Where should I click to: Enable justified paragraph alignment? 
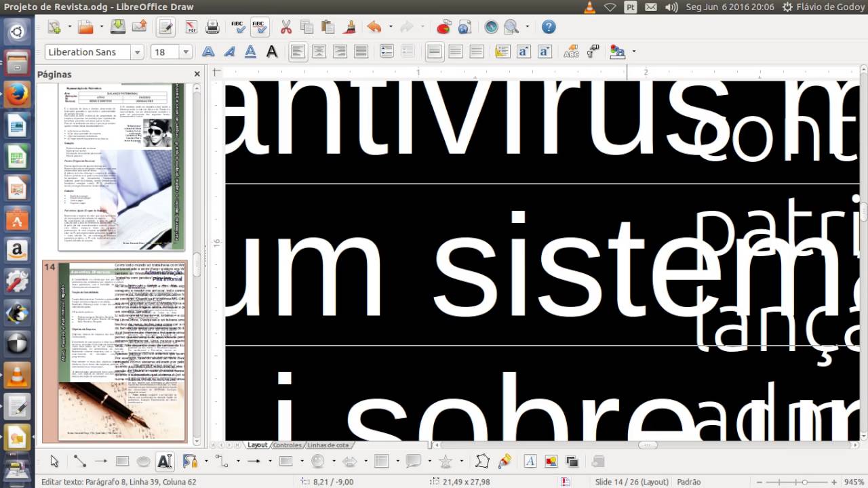click(361, 52)
